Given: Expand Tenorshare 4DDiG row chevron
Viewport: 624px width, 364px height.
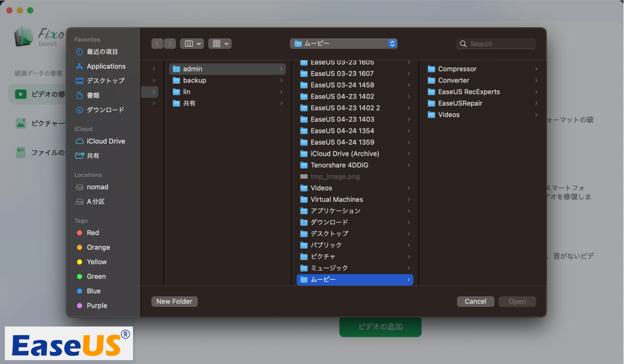Looking at the screenshot, I should [409, 165].
